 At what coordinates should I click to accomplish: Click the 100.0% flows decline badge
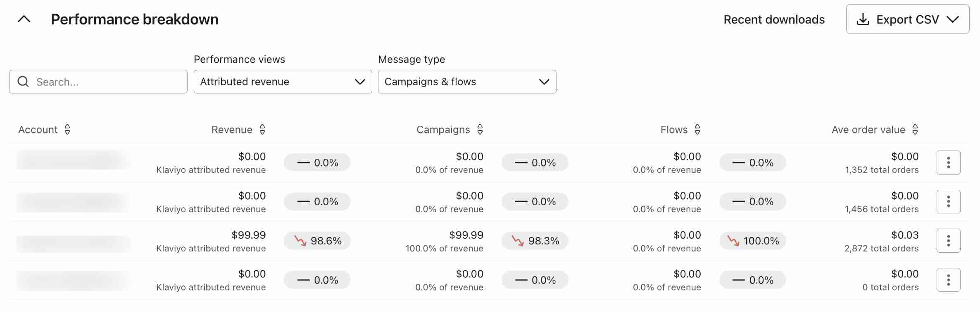[753, 241]
